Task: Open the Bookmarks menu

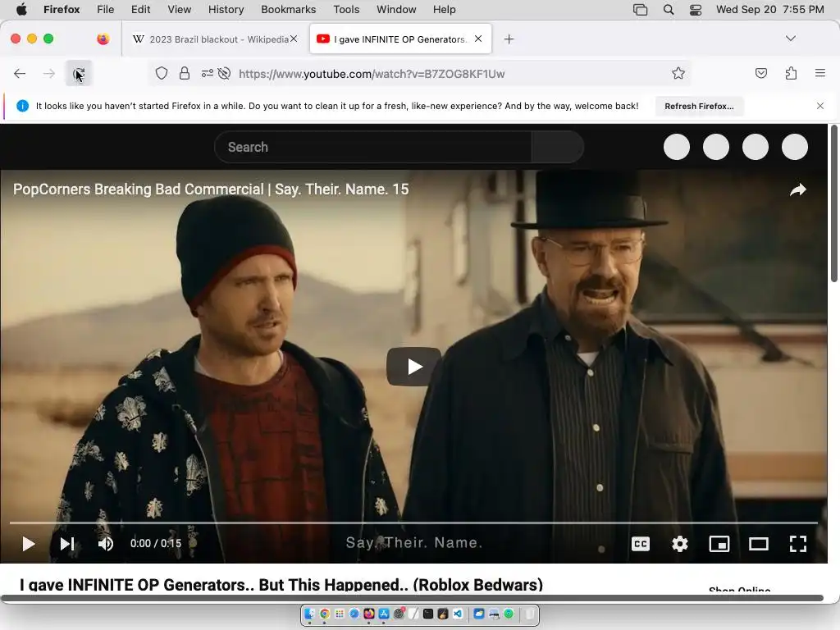Action: 288,10
